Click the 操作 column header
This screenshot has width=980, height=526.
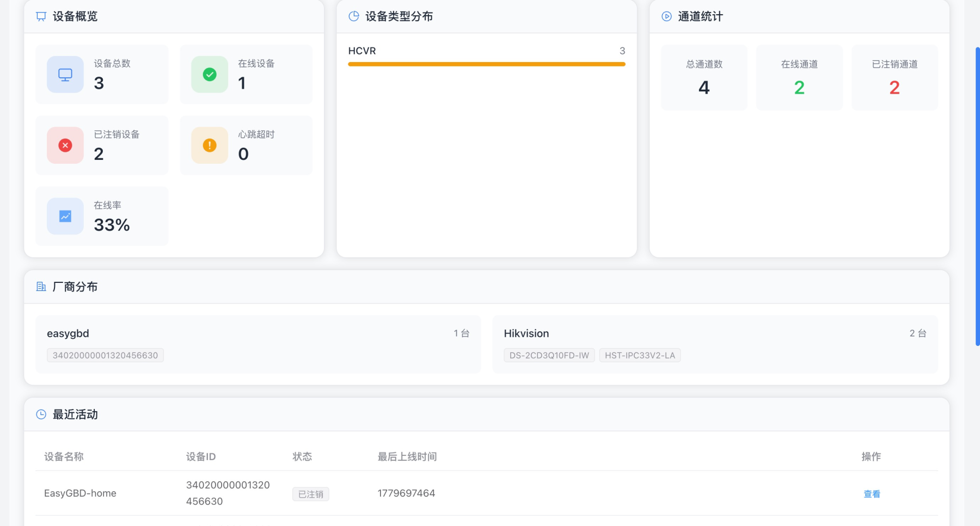click(871, 456)
